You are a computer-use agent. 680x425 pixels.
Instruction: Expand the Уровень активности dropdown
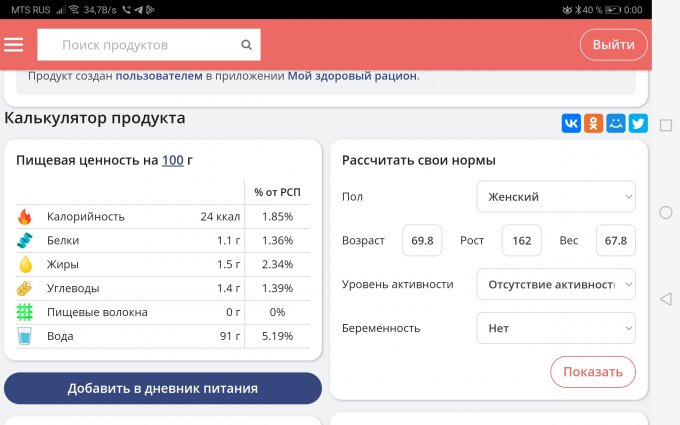point(555,284)
